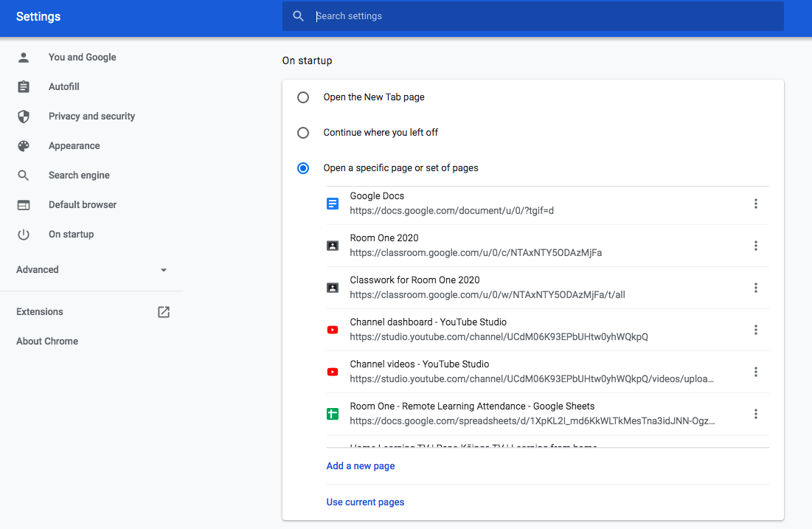This screenshot has width=812, height=529.
Task: Click the Classroom favicon for Room One 2020
Action: (x=333, y=246)
